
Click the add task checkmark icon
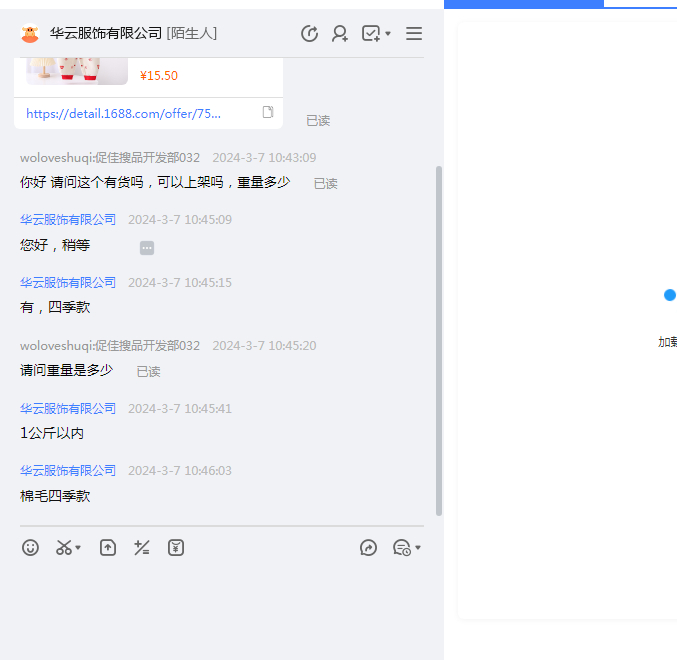click(x=371, y=34)
